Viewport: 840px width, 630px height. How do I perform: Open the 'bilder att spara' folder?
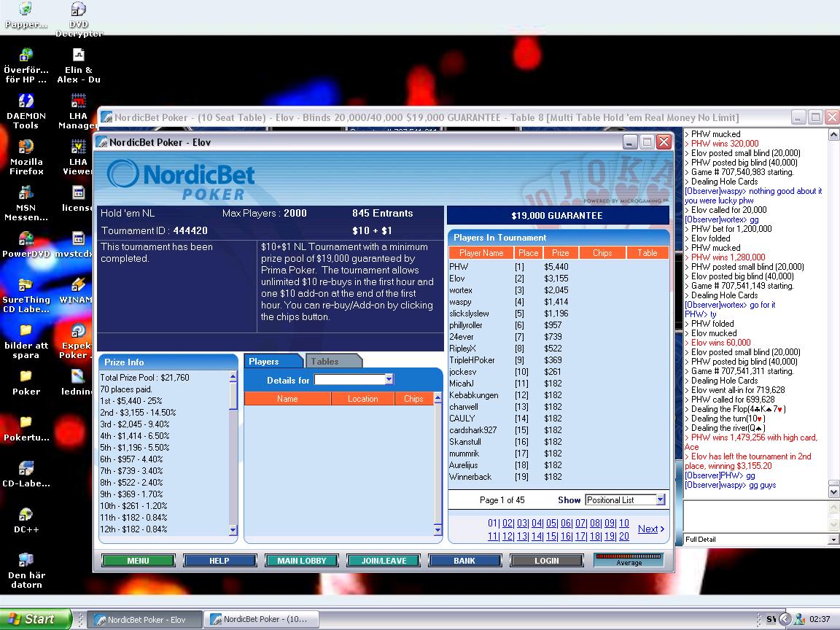click(x=26, y=342)
